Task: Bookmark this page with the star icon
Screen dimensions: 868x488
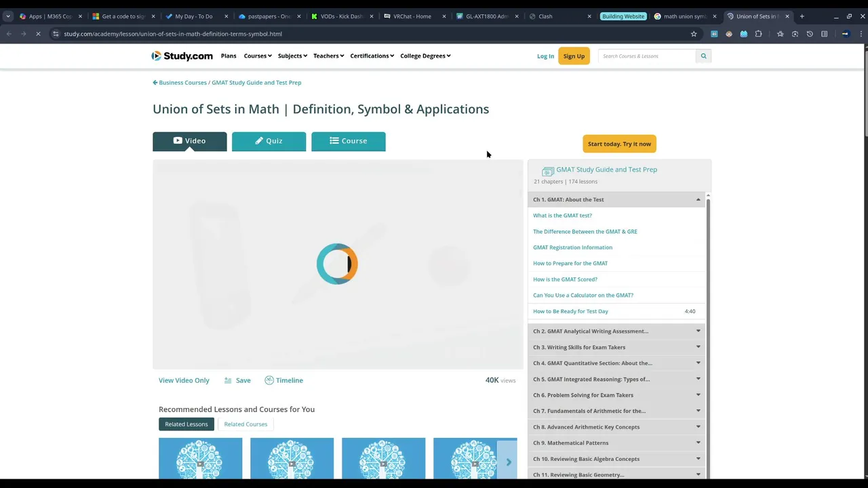Action: 693,34
